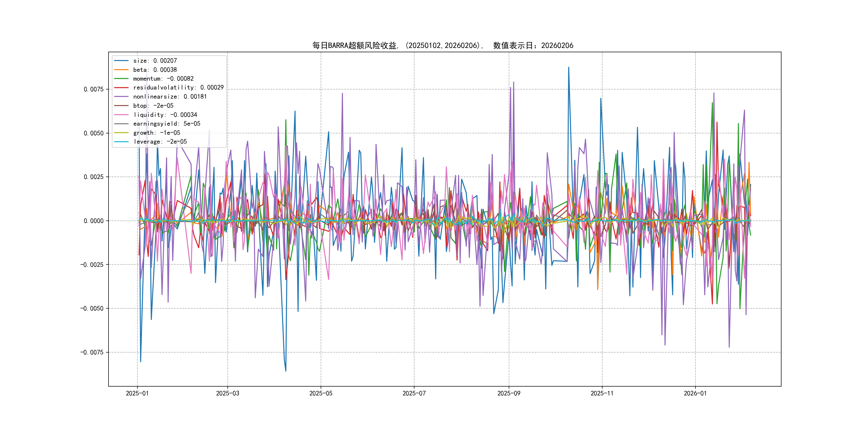This screenshot has height=434, width=868.
Task: Click the 2026-01 x-axis tick label
Action: point(695,393)
